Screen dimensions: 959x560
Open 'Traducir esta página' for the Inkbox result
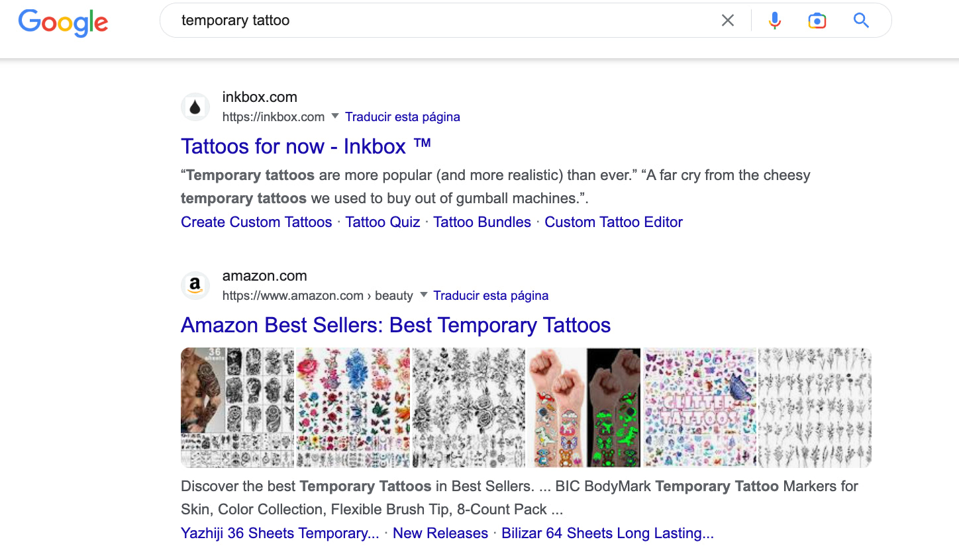click(x=402, y=117)
